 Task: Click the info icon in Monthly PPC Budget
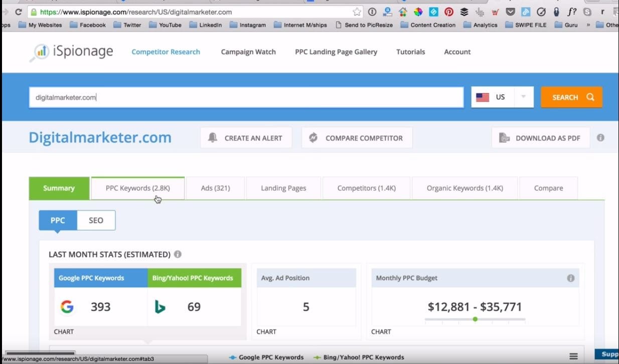(570, 278)
